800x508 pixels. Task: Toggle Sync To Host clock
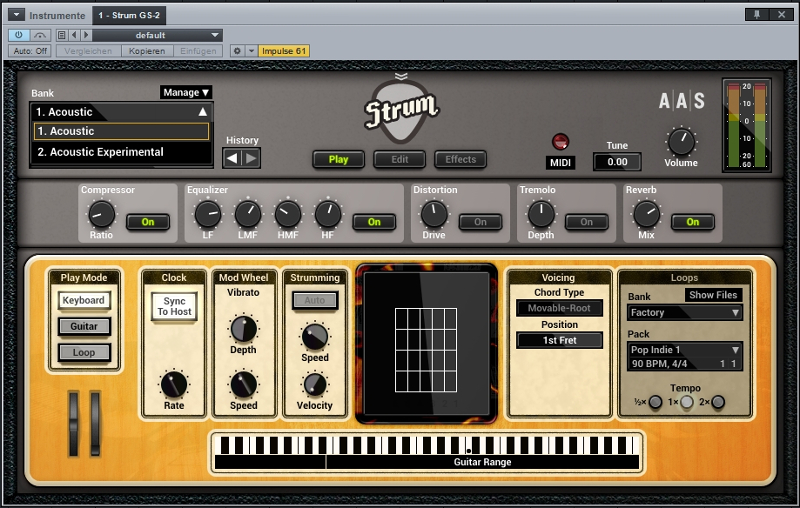click(174, 307)
